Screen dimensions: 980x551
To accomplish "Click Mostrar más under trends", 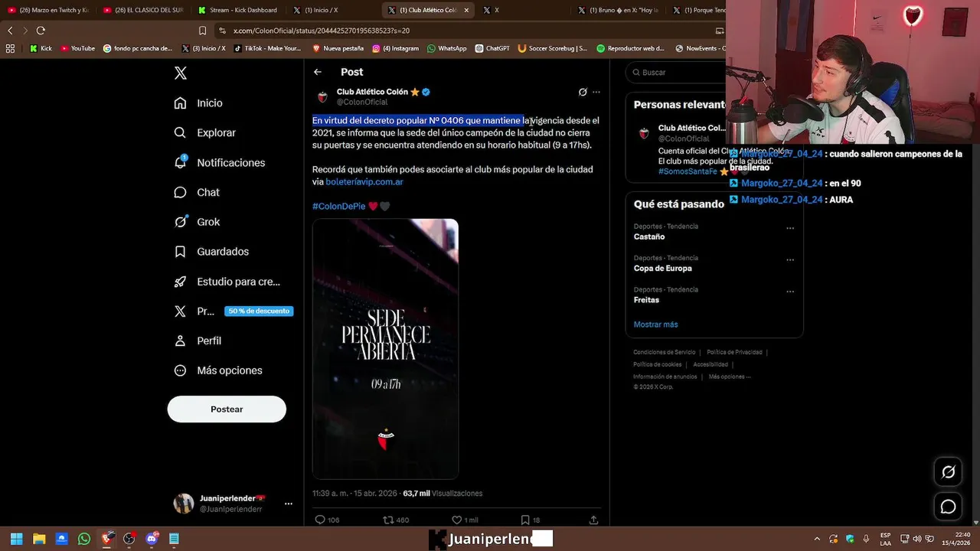I will click(655, 324).
